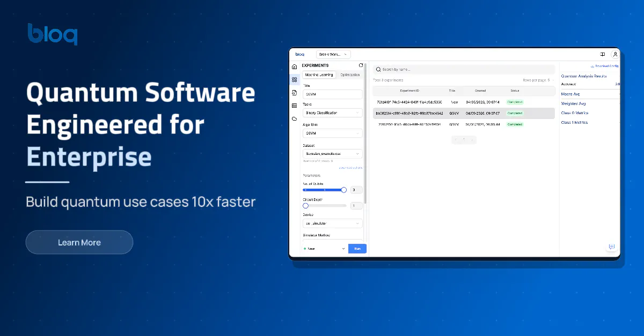The image size is (644, 336).
Task: Click the Title column header
Action: (x=452, y=91)
